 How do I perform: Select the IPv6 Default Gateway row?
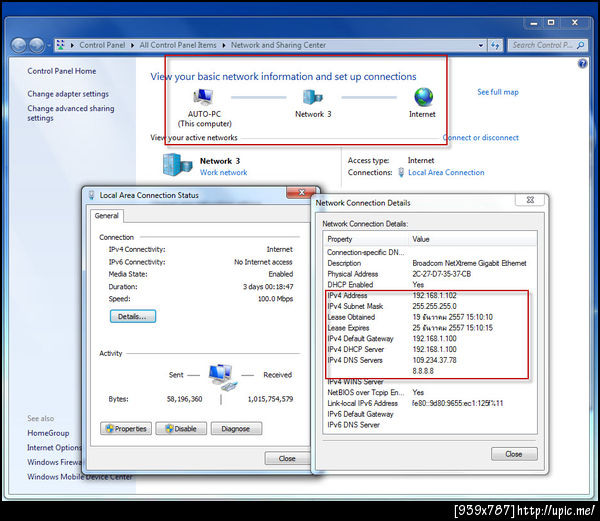pyautogui.click(x=430, y=414)
